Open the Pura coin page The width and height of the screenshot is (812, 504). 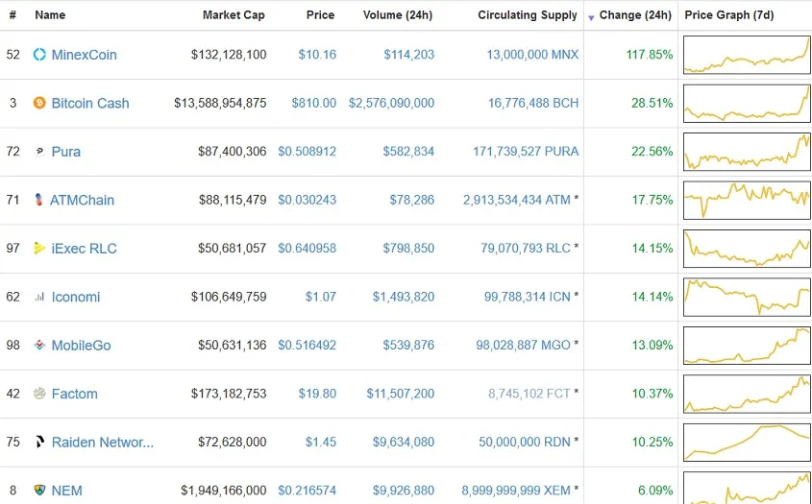[65, 152]
